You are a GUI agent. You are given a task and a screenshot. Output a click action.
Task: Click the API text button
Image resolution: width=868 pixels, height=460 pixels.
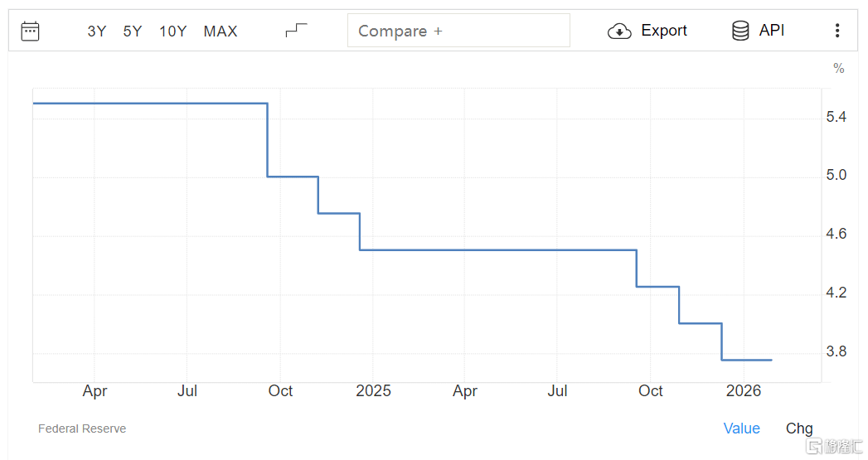[772, 31]
